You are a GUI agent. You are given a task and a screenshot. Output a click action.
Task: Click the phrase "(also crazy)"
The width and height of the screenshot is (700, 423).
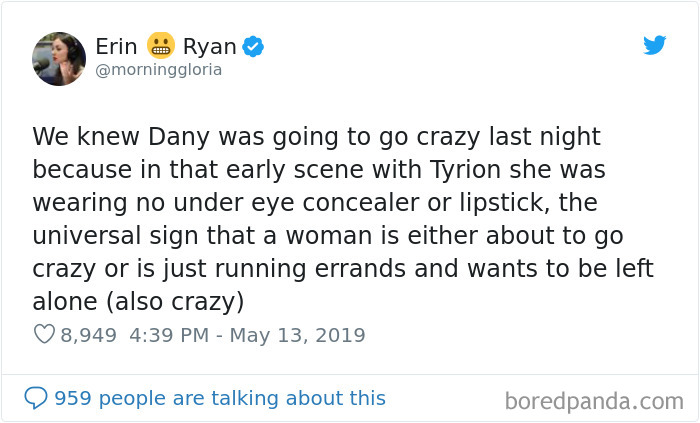185,301
